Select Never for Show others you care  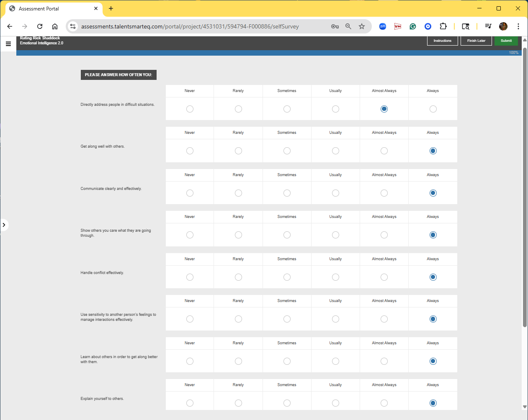click(x=190, y=235)
